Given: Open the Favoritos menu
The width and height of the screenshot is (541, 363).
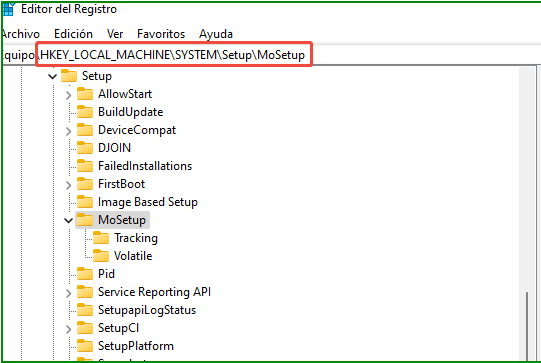Looking at the screenshot, I should pyautogui.click(x=161, y=34).
